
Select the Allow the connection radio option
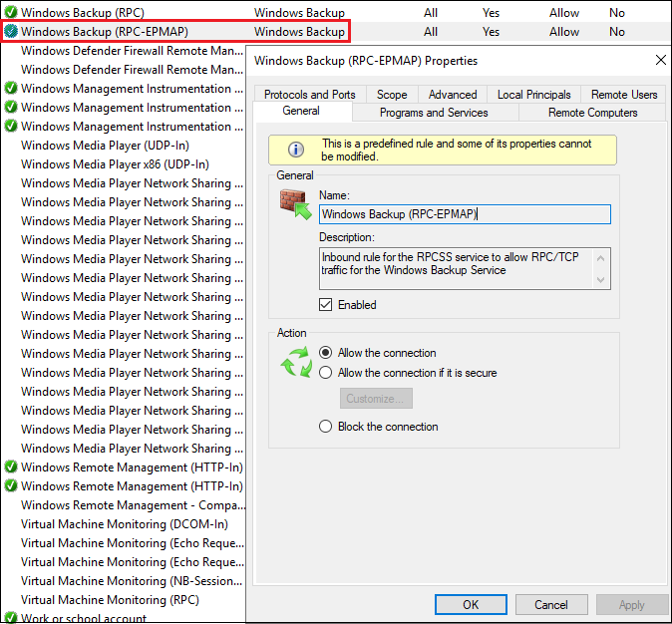pos(326,353)
